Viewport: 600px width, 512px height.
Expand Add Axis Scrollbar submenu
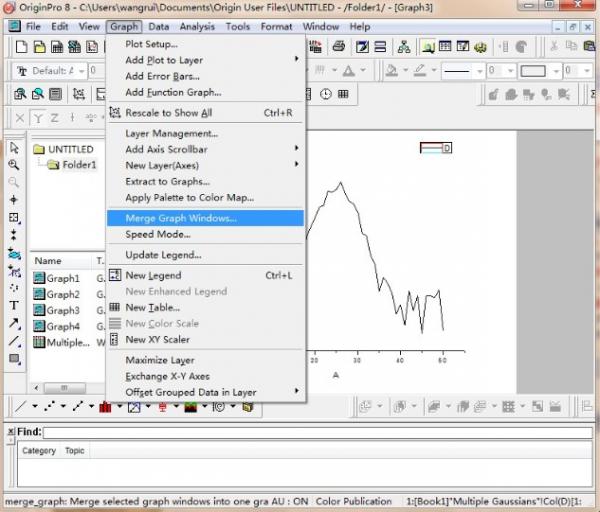point(296,148)
